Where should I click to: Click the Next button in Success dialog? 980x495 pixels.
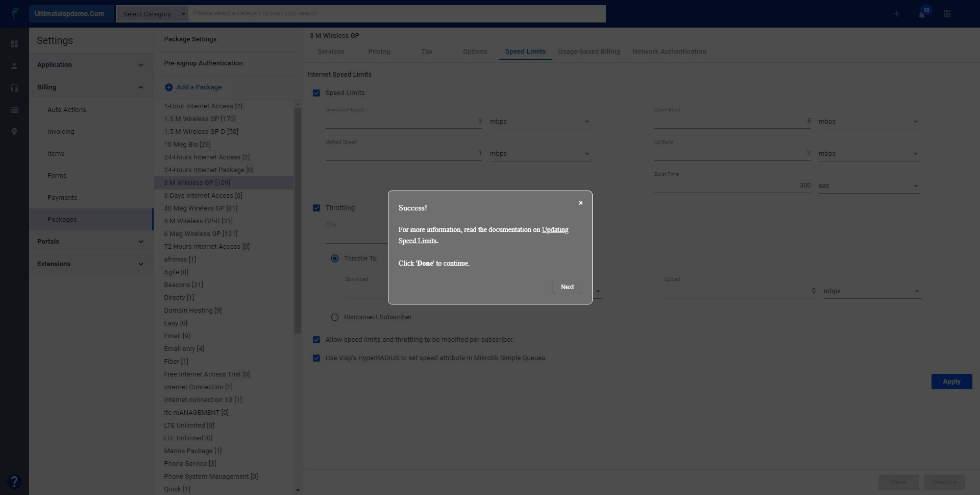(567, 287)
